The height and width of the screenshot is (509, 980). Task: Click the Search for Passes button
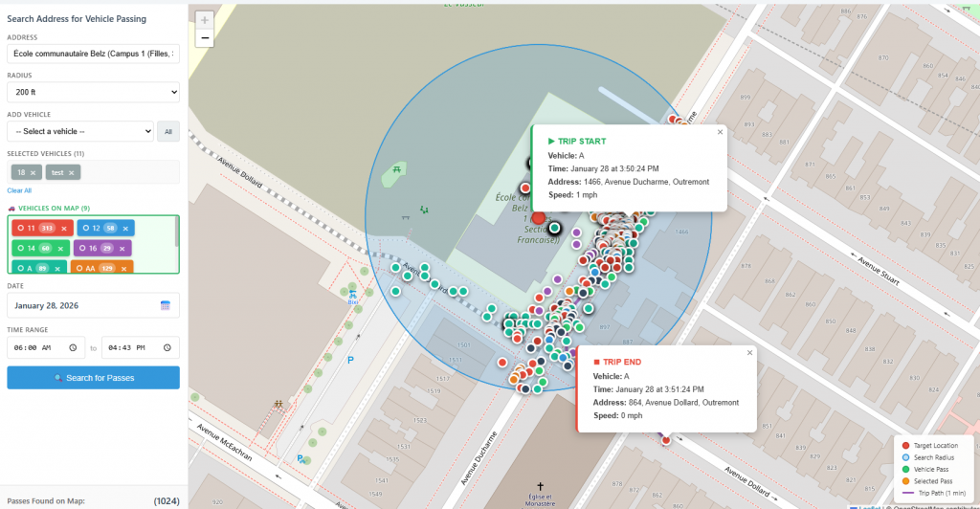coord(93,378)
